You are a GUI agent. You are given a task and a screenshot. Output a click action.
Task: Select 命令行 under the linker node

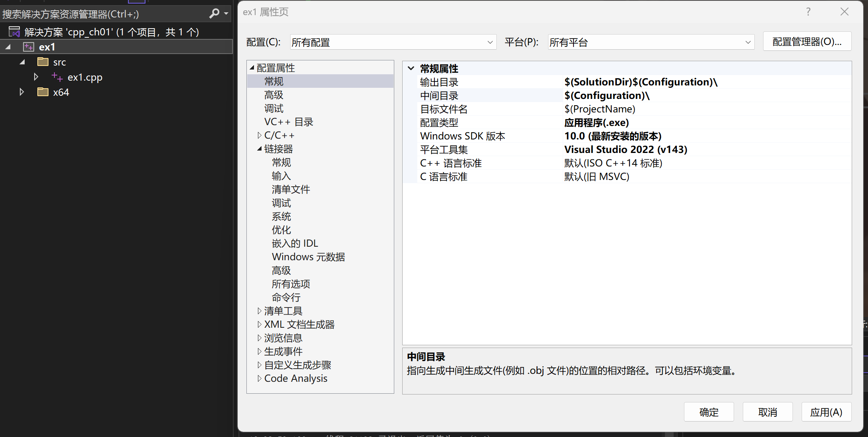click(x=286, y=298)
